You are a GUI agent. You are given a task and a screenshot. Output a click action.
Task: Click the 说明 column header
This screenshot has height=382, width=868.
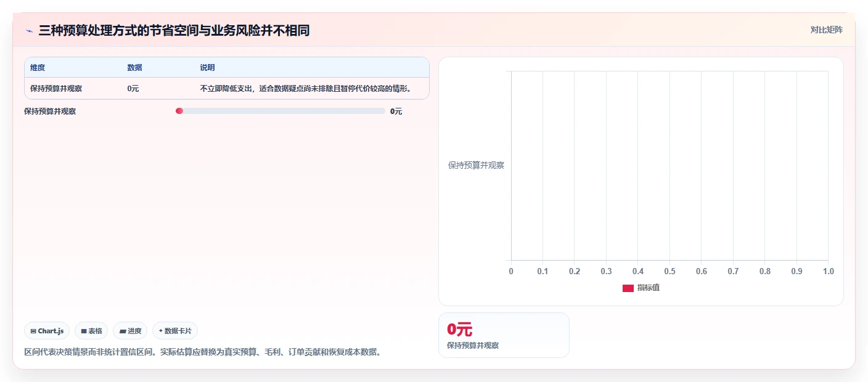pyautogui.click(x=207, y=67)
